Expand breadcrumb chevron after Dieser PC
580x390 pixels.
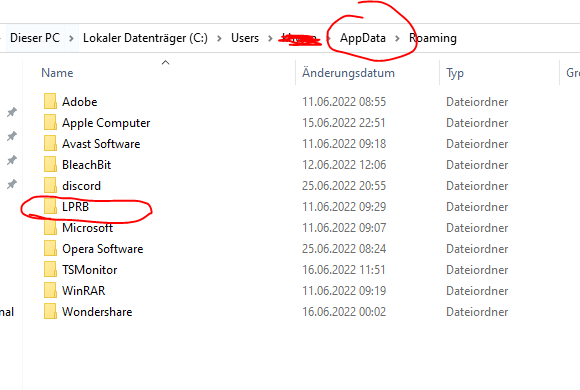pos(71,38)
